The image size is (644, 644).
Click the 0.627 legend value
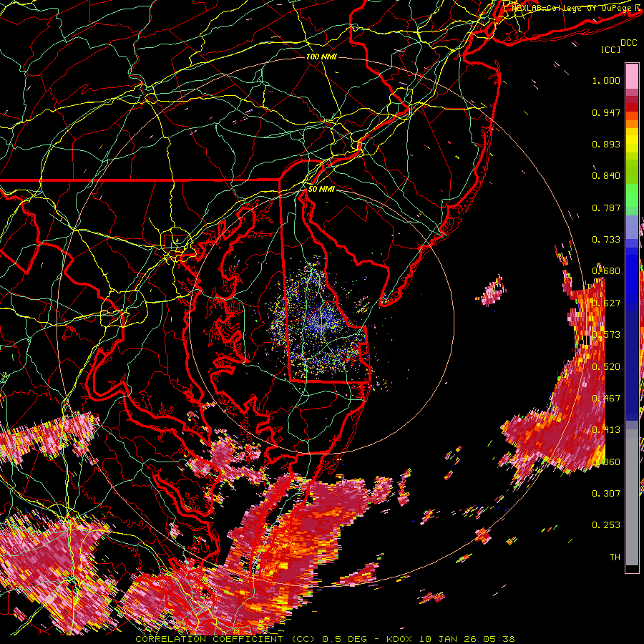pyautogui.click(x=606, y=303)
